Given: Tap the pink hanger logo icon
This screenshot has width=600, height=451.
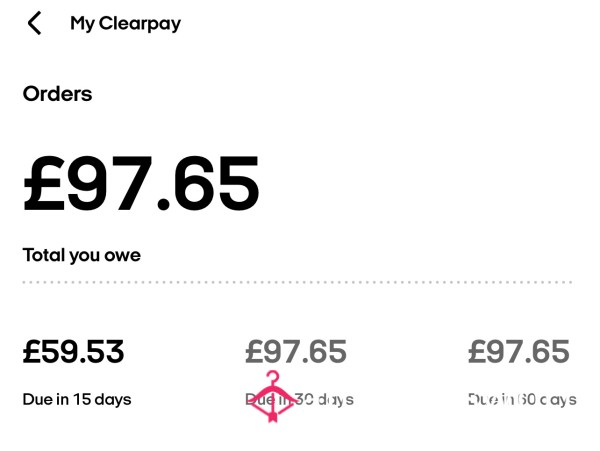Looking at the screenshot, I should (273, 396).
